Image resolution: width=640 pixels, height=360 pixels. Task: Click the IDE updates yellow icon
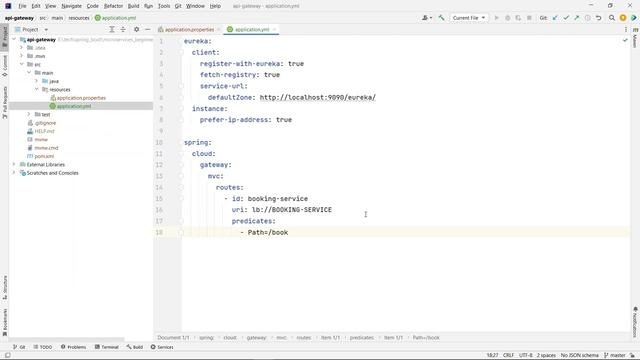click(x=623, y=18)
